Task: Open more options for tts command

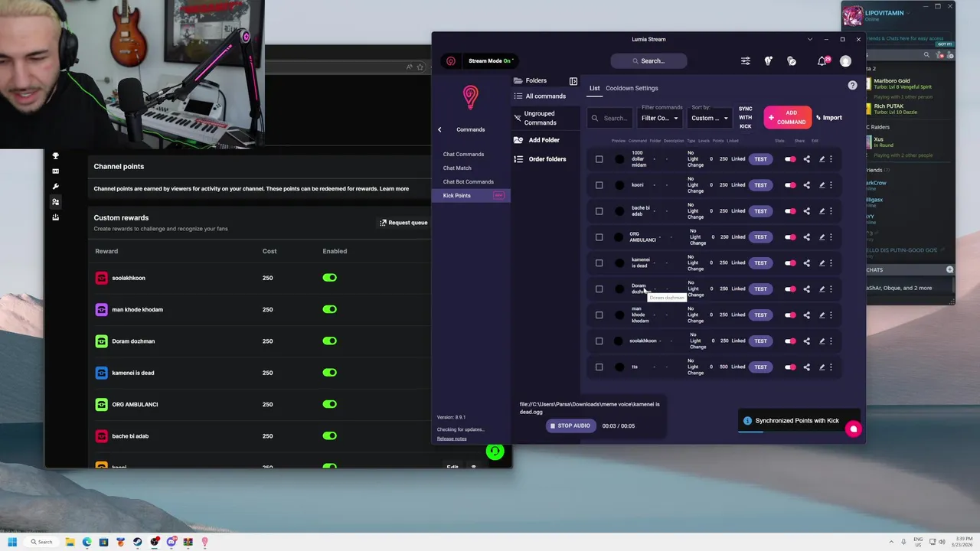Action: (x=831, y=367)
